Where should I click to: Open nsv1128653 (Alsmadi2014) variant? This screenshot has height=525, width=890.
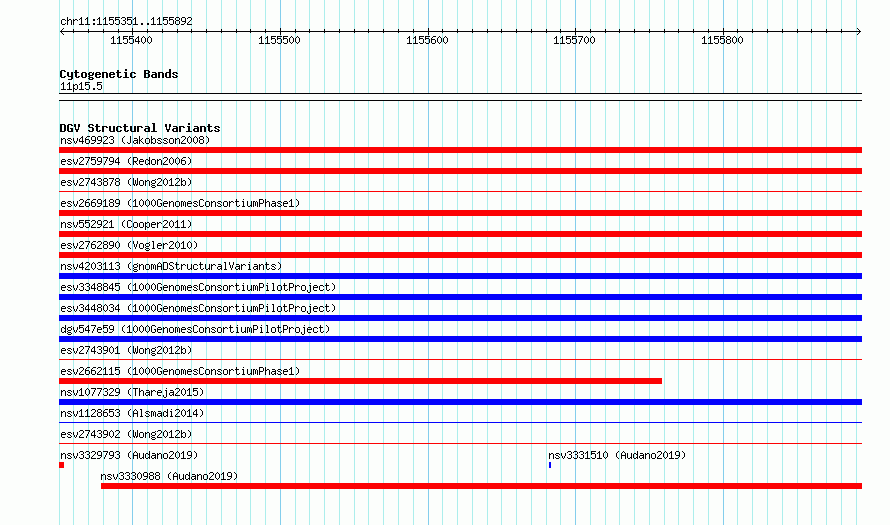pos(132,413)
